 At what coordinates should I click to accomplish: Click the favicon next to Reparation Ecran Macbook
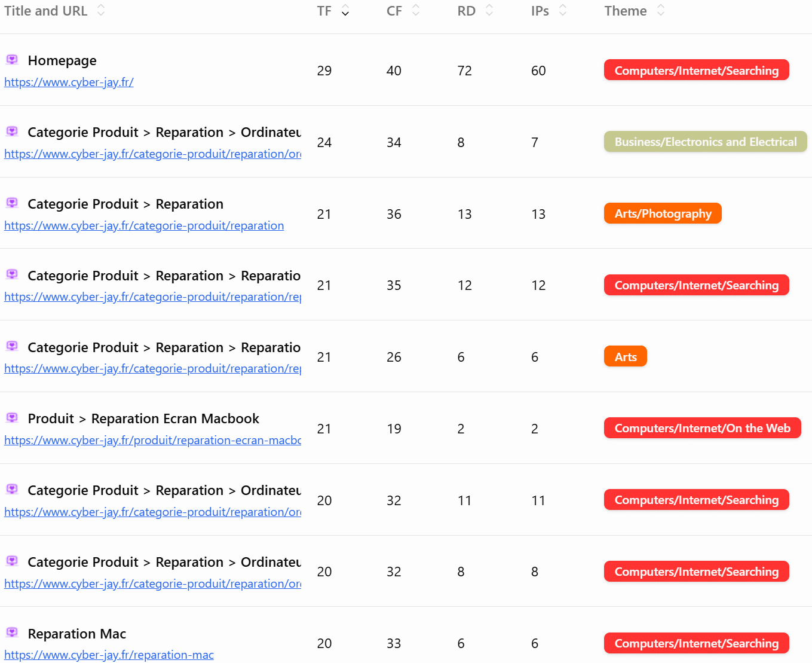[12, 417]
